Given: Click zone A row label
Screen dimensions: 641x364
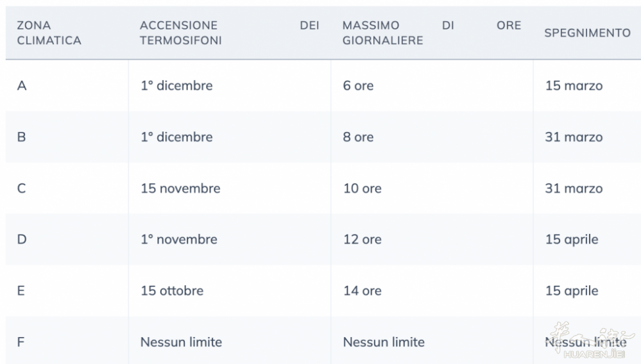Looking at the screenshot, I should (22, 86).
